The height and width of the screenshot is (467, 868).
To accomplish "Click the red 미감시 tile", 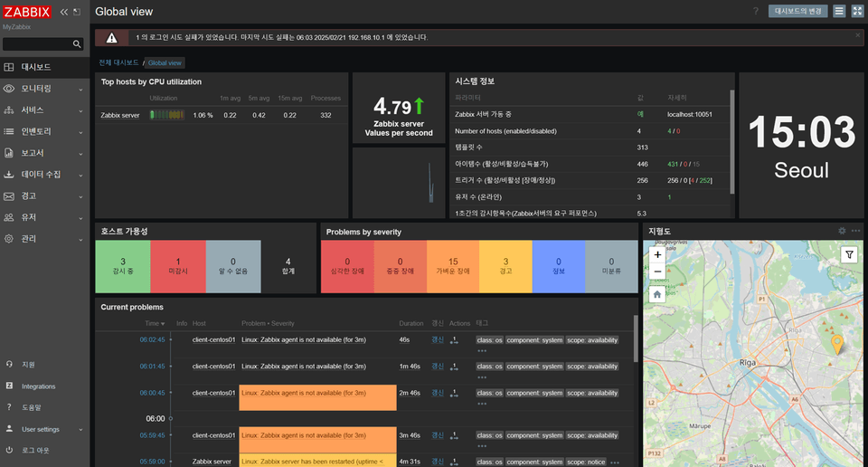I will [x=178, y=266].
